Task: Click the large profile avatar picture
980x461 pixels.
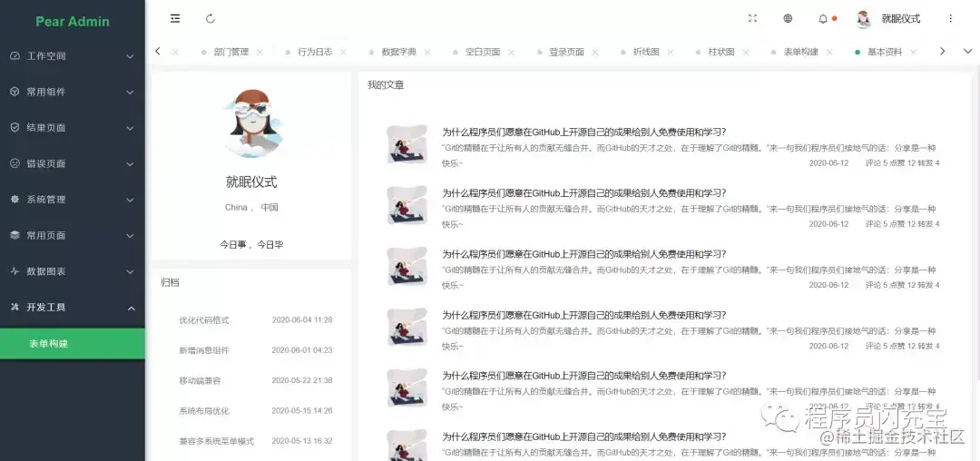Action: pos(251,123)
